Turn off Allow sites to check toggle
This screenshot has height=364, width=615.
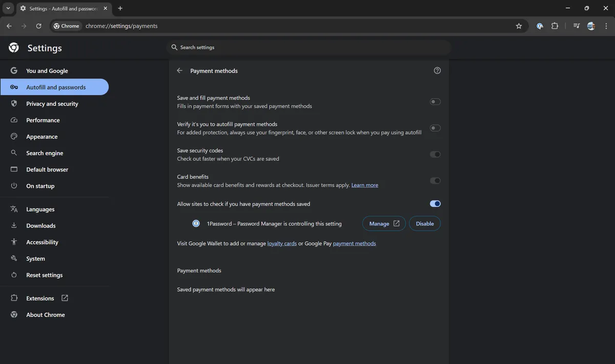coord(435,204)
